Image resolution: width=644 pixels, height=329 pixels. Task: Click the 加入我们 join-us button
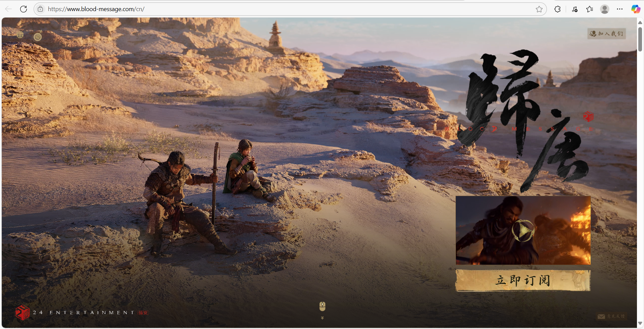click(x=606, y=34)
